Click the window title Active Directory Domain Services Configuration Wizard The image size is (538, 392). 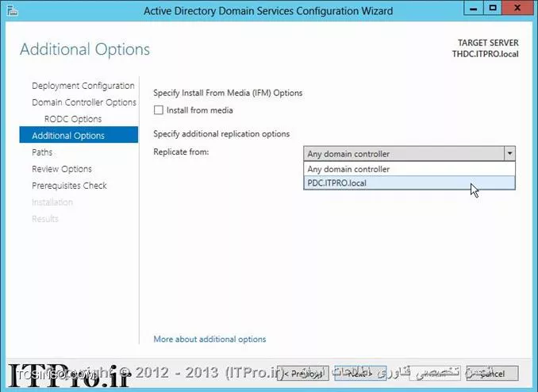point(268,11)
